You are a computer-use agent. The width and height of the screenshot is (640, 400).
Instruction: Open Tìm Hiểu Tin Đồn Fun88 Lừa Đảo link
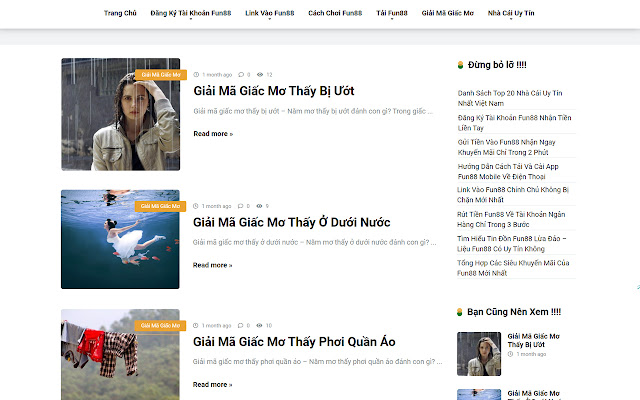(511, 244)
